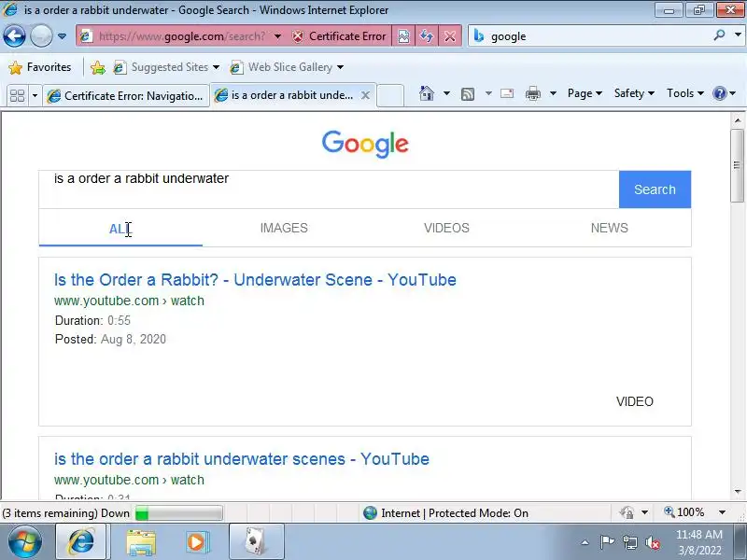Open the Safety menu

click(x=634, y=93)
